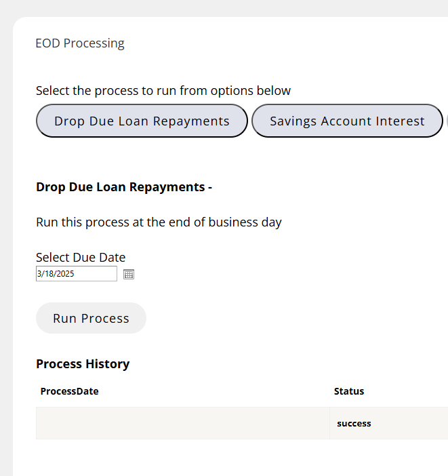Click the Select Due Date label
This screenshot has width=448, height=476.
point(81,258)
